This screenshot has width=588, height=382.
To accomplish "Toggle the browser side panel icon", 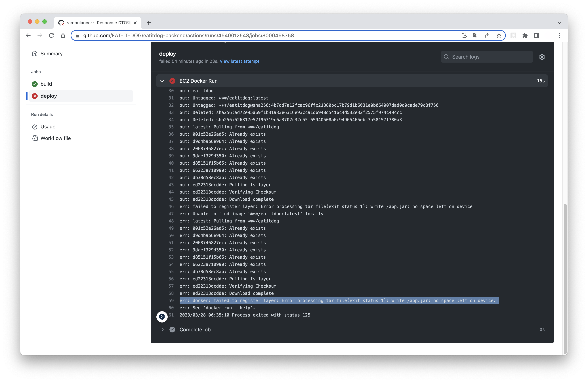I will (x=536, y=35).
